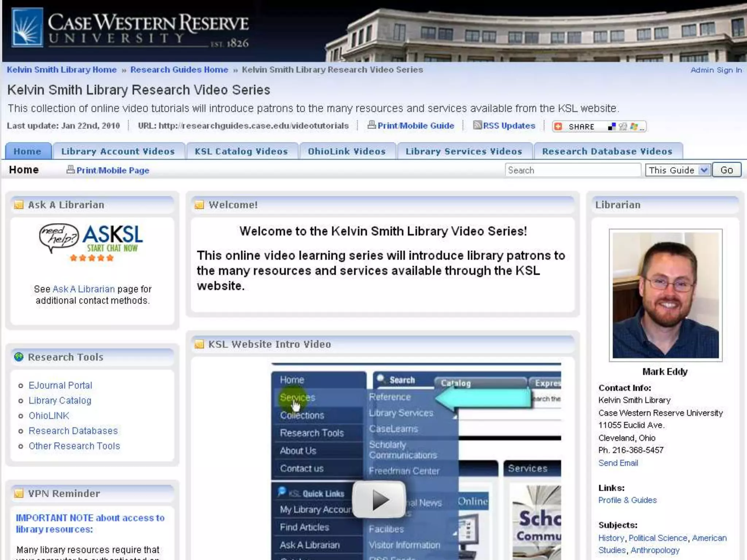Click the Research Tools globe icon

pyautogui.click(x=19, y=357)
